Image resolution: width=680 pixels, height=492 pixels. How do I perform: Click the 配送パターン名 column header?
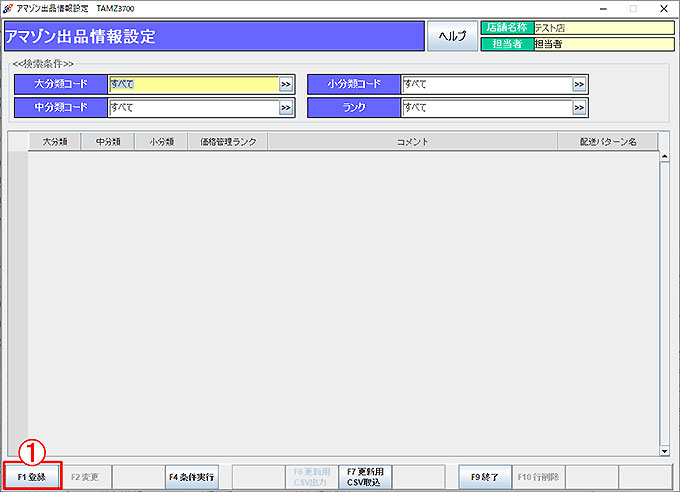pos(608,142)
